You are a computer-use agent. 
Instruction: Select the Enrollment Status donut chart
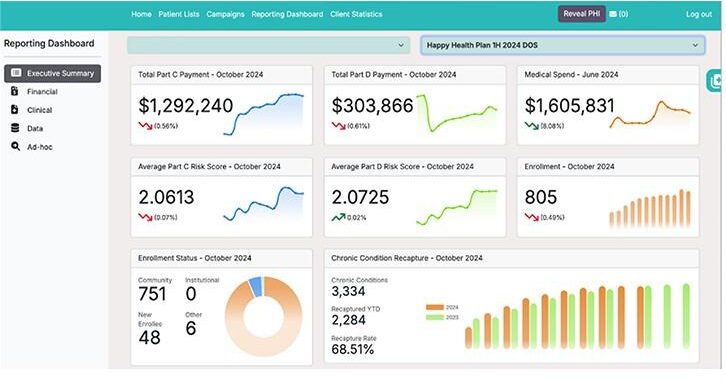point(263,317)
